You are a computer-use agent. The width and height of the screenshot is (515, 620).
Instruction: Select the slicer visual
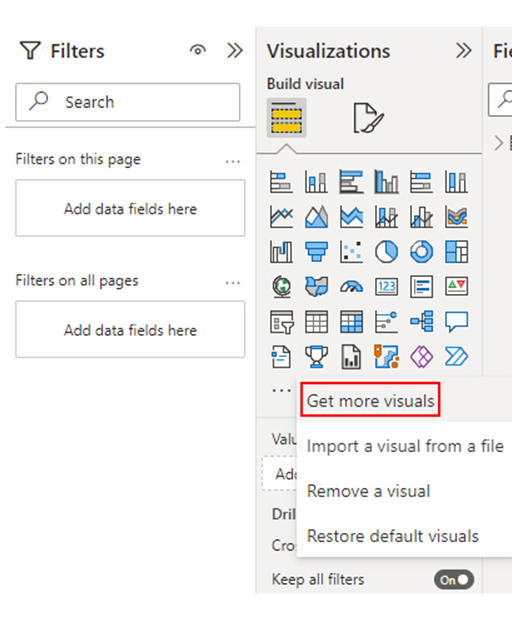click(281, 321)
